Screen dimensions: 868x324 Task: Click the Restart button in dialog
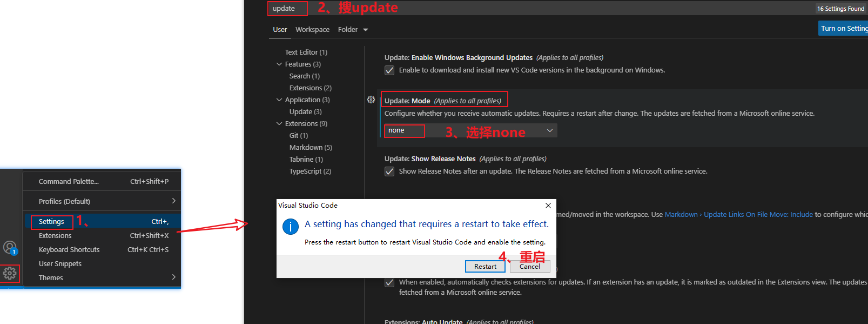click(485, 266)
